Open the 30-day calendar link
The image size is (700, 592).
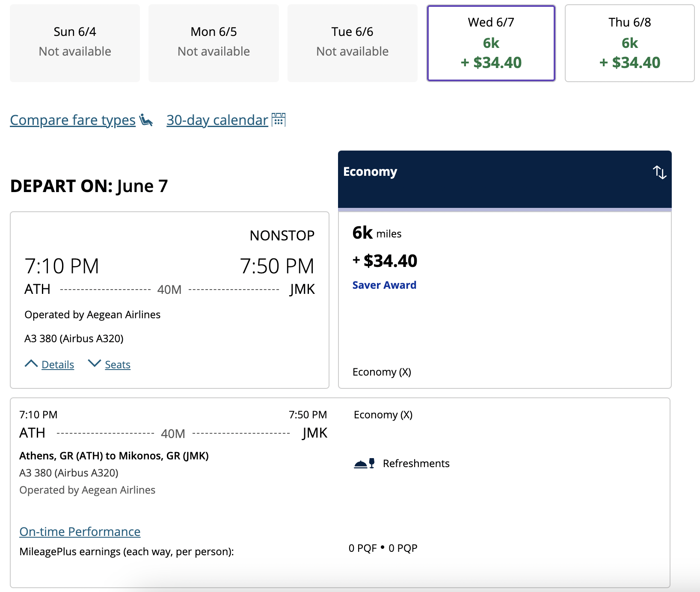tap(217, 120)
